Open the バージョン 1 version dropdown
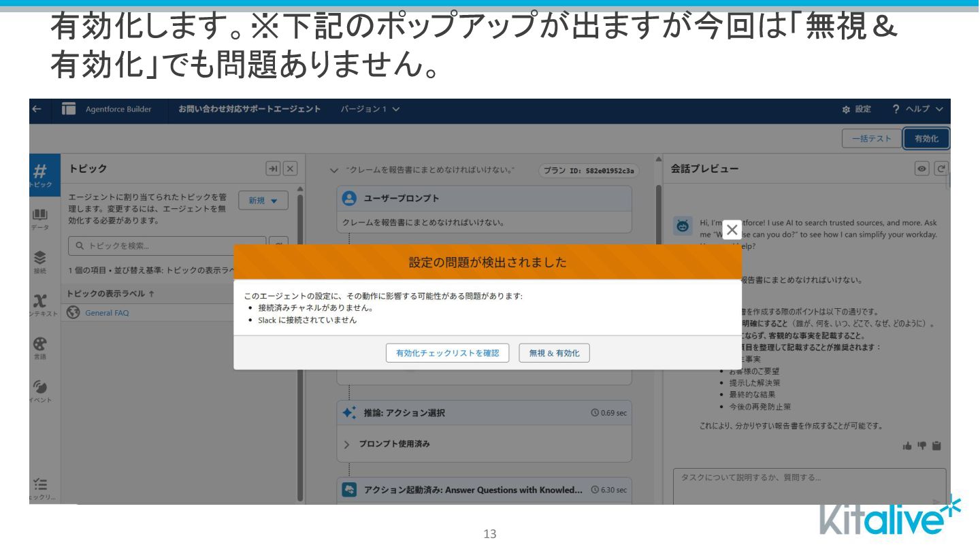 (x=370, y=109)
